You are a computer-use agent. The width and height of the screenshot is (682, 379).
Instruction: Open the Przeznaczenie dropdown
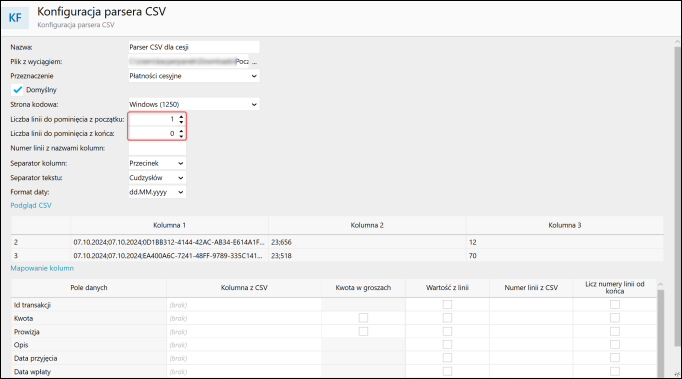[x=194, y=76]
